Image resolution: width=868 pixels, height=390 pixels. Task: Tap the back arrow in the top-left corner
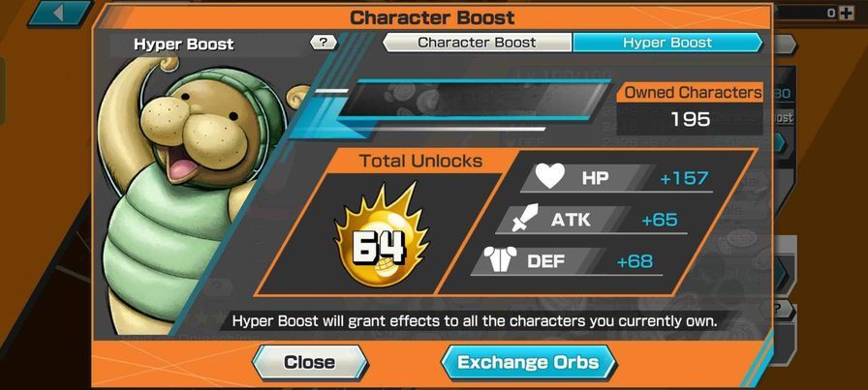(x=59, y=14)
